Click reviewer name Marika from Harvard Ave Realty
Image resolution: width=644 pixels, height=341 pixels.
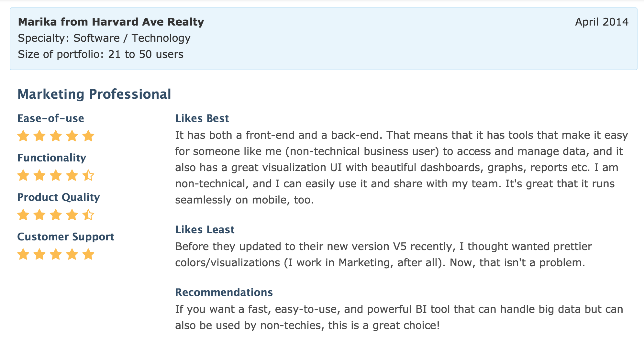tap(111, 22)
